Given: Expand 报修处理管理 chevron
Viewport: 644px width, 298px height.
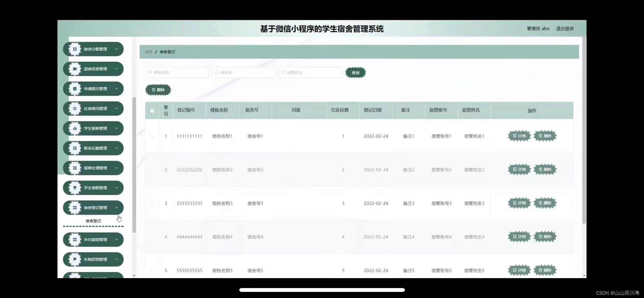Looking at the screenshot, I should pyautogui.click(x=116, y=168).
